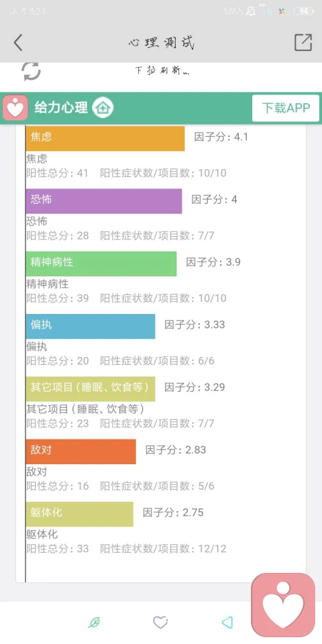Tap the refresh circular arrows icon
322x644 pixels.
pos(32,71)
